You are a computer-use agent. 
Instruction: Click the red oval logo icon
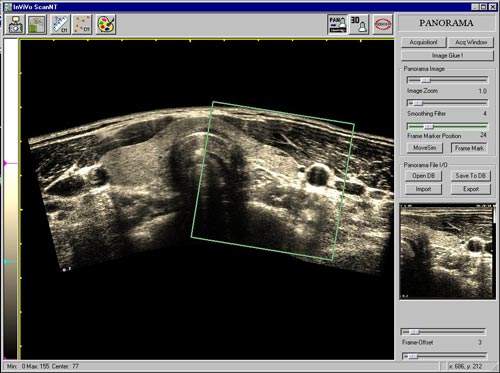point(383,24)
